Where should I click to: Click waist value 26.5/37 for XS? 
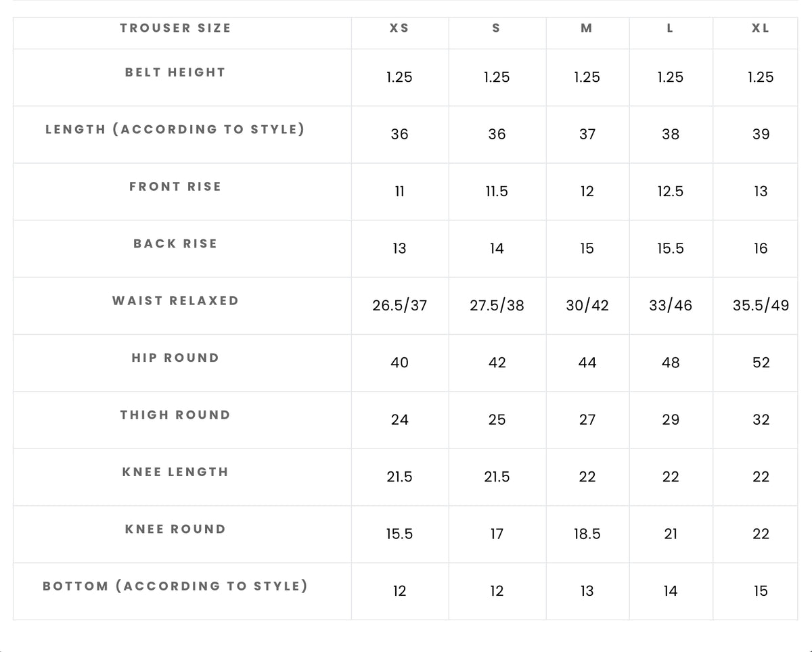[x=399, y=306]
